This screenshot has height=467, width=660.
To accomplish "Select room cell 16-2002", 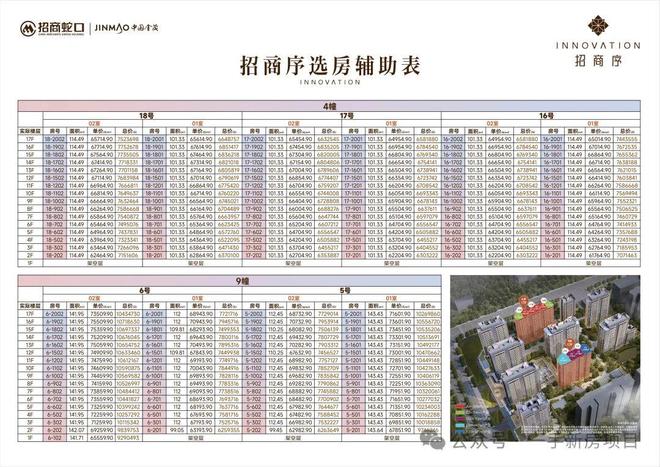I will (453, 139).
